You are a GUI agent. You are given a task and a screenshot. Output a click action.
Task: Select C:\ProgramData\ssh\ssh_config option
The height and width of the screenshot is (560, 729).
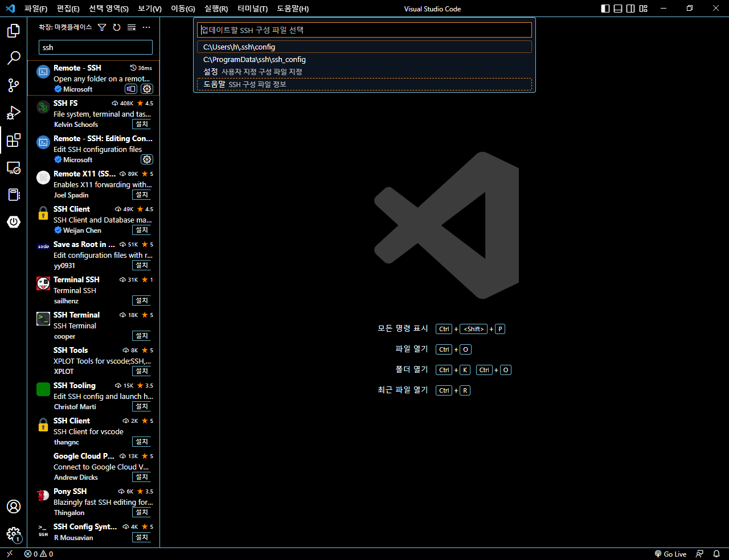(x=364, y=59)
